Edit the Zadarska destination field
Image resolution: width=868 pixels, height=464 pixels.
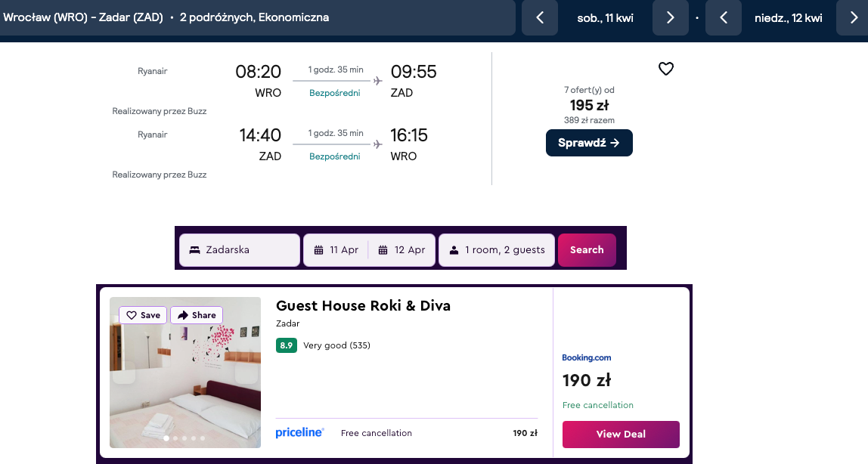point(240,250)
